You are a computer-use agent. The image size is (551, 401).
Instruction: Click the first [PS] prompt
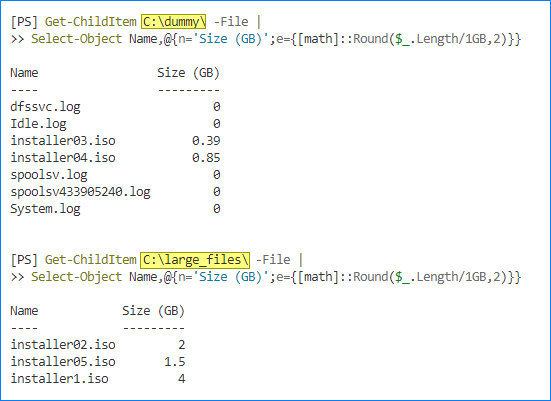24,22
